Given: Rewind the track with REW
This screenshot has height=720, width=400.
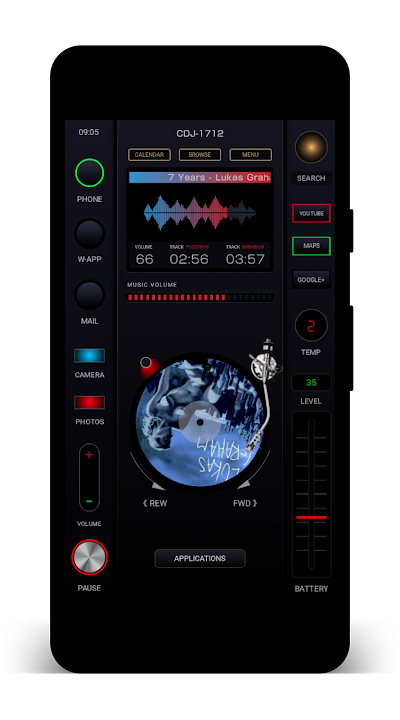Looking at the screenshot, I should 155,503.
